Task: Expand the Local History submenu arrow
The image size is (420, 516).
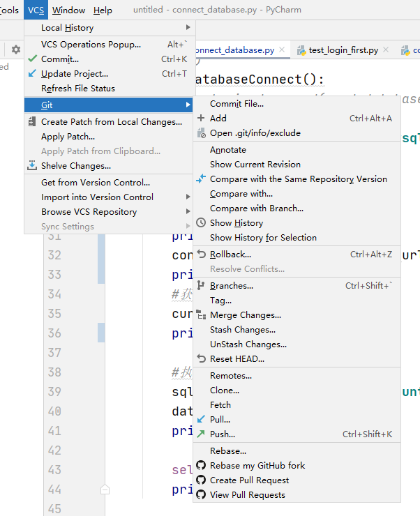Action: [x=188, y=27]
